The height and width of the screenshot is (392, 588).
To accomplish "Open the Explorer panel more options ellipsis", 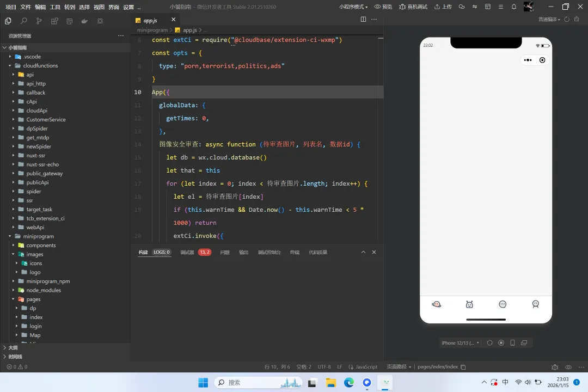I will (x=121, y=35).
